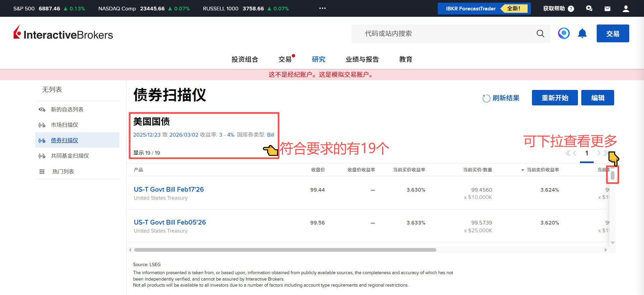Click the Interactive Brokers logo
The height and width of the screenshot is (295, 644).
click(x=63, y=34)
